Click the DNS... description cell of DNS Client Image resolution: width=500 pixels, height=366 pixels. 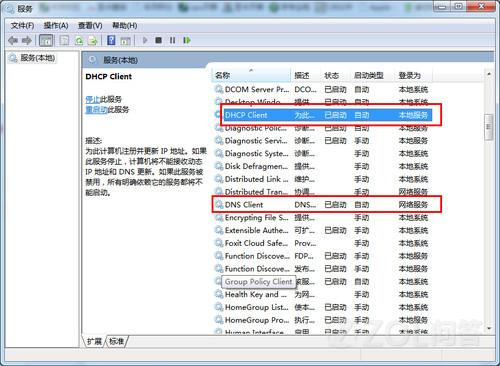pos(305,204)
